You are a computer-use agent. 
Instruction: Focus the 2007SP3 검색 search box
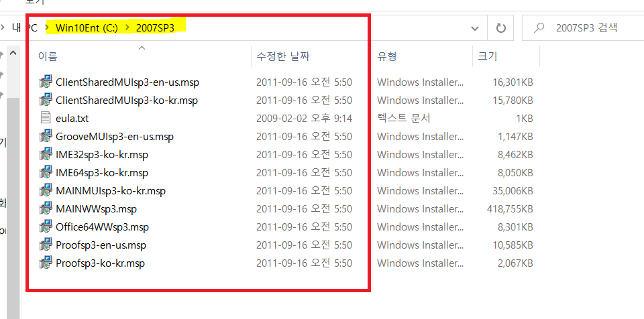point(583,28)
